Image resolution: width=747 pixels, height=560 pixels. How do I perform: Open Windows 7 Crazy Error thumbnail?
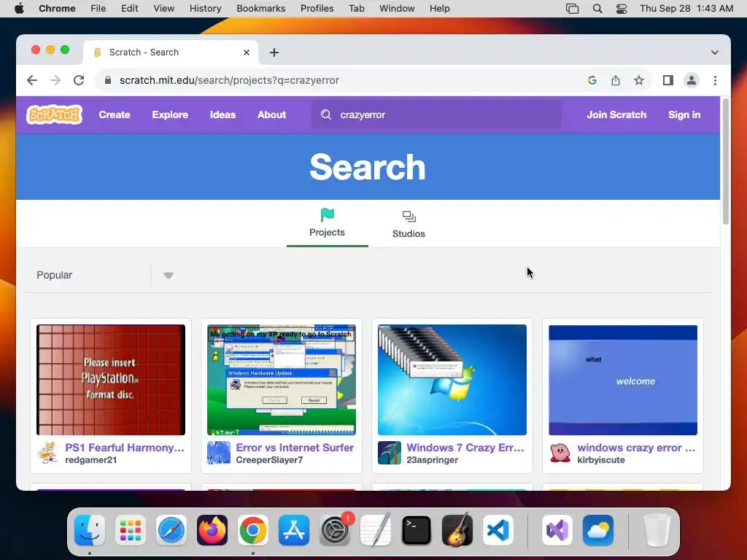[x=452, y=380]
